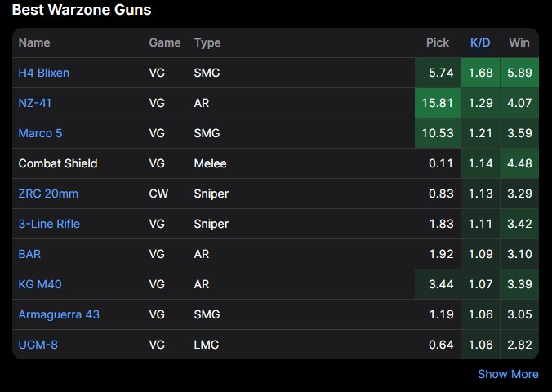This screenshot has width=552, height=392.
Task: Open the 3-Line Rifle link
Action: click(49, 224)
